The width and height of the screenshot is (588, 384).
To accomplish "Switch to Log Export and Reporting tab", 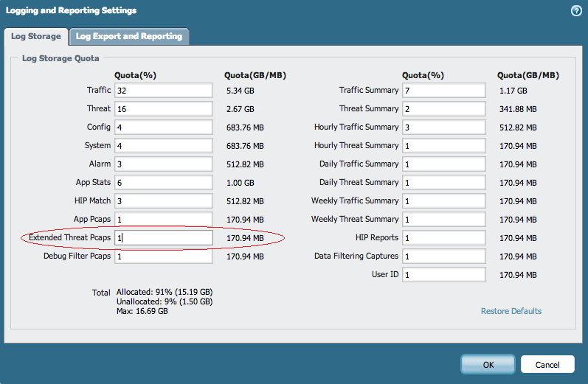I will 129,36.
